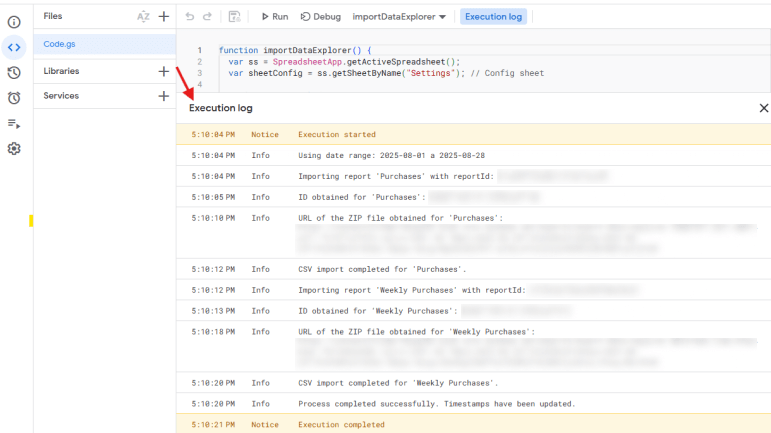Run the selected function
Screen dimensions: 771x433
tap(275, 17)
